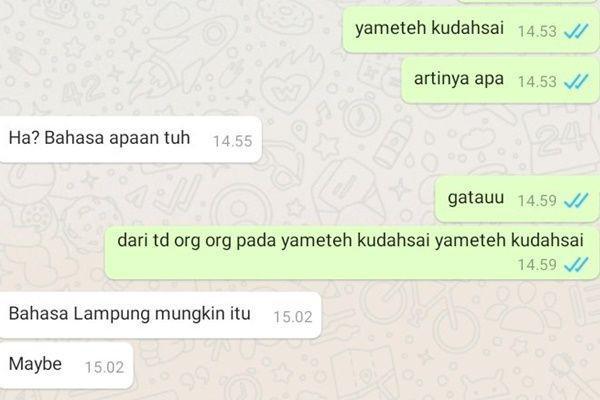Select the 'artinya apa' message bubble text

[459, 78]
